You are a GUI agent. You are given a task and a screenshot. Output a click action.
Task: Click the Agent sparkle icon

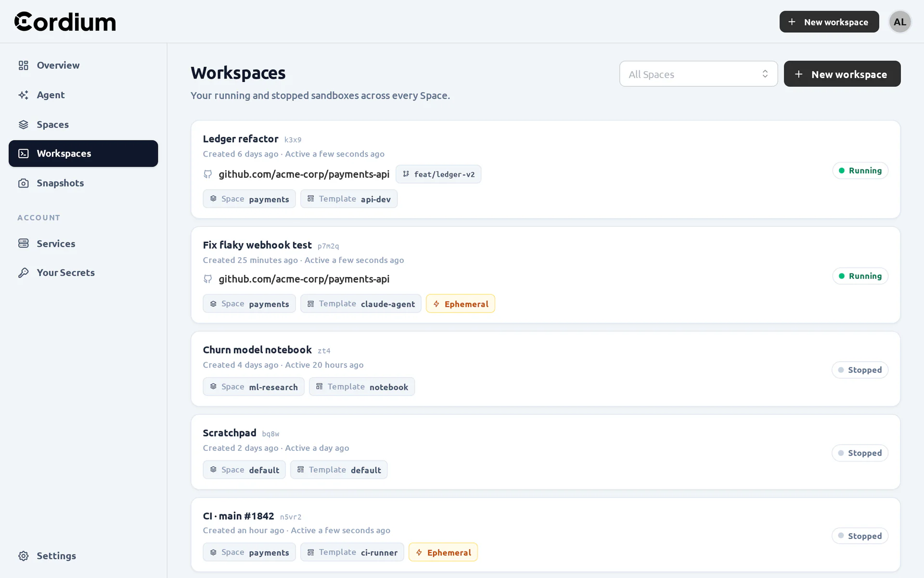[x=23, y=95]
